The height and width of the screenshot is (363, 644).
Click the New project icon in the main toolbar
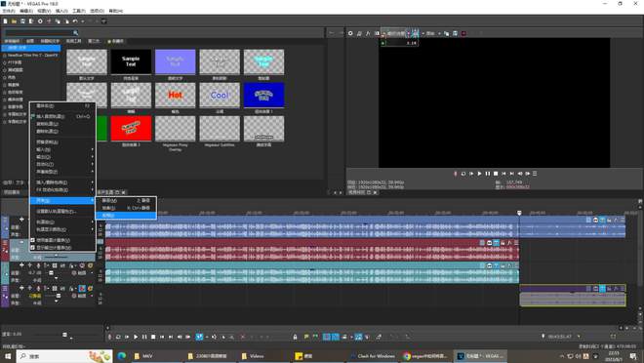click(5, 20)
